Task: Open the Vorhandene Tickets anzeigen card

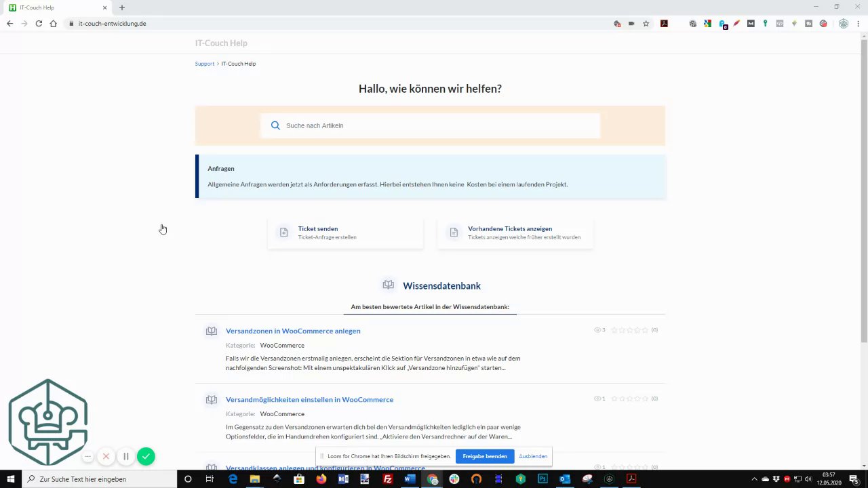Action: pos(515,233)
